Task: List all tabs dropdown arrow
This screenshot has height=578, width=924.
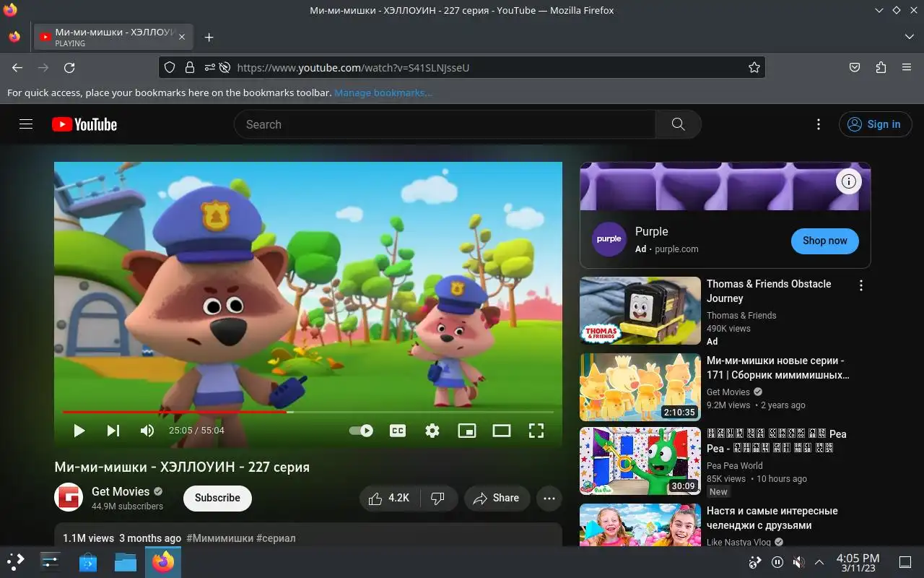Action: coord(909,37)
